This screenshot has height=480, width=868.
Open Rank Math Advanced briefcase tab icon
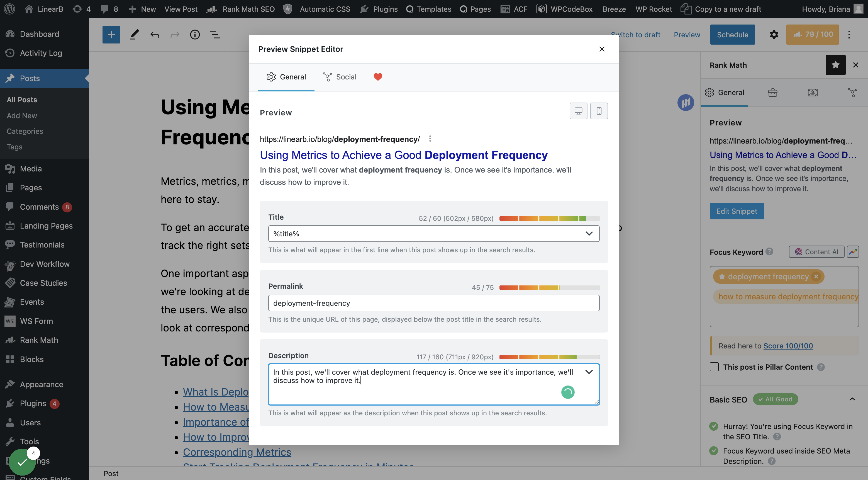coord(773,92)
